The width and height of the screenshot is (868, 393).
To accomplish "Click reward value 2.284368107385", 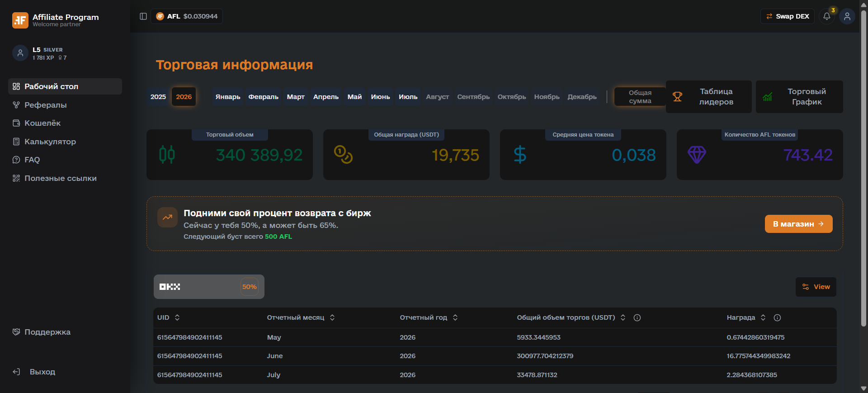I will point(752,375).
